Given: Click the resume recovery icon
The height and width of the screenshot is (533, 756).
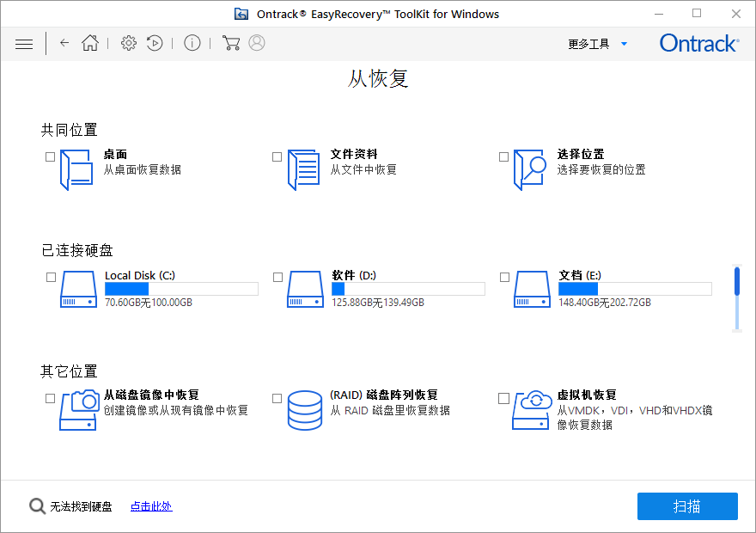Looking at the screenshot, I should coord(155,43).
